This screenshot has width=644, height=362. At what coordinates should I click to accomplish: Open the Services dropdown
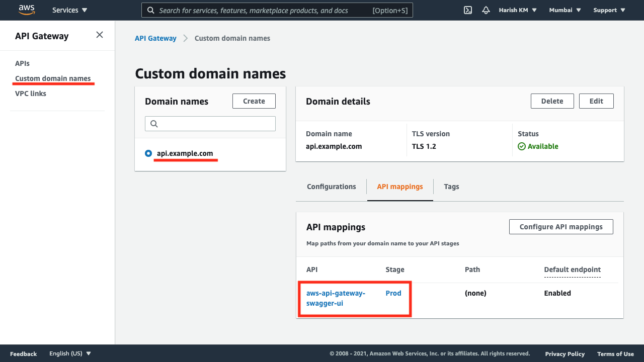(x=69, y=10)
